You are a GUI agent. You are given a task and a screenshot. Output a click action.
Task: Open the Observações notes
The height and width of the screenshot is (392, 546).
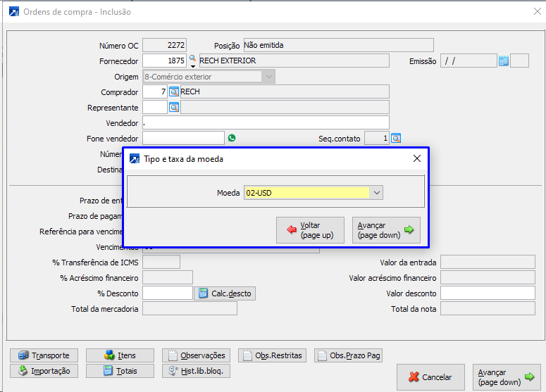click(x=196, y=355)
